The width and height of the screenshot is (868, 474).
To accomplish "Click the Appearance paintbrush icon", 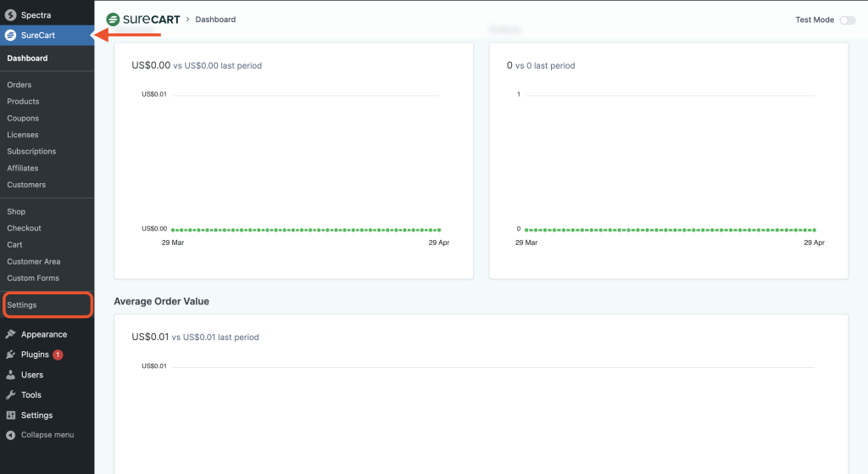I will [10, 334].
